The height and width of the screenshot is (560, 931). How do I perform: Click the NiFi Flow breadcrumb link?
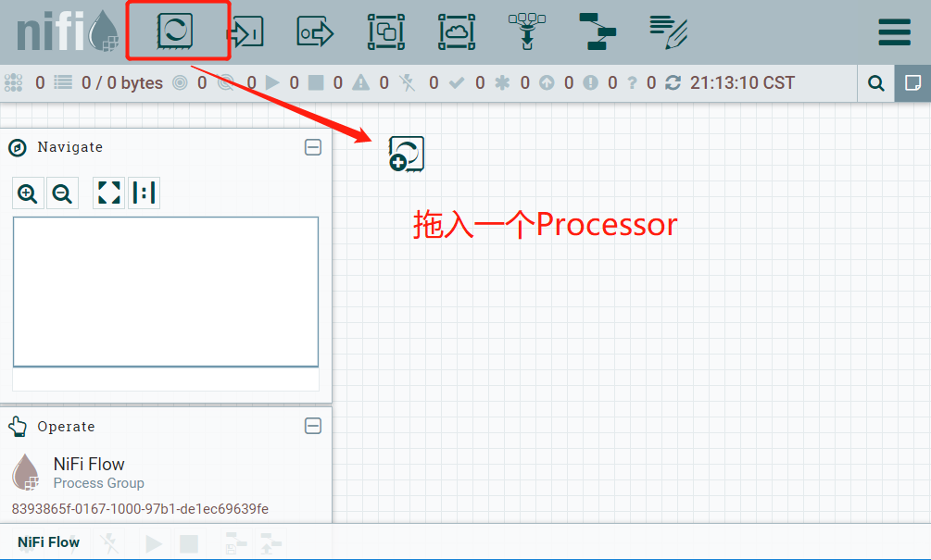coord(49,542)
